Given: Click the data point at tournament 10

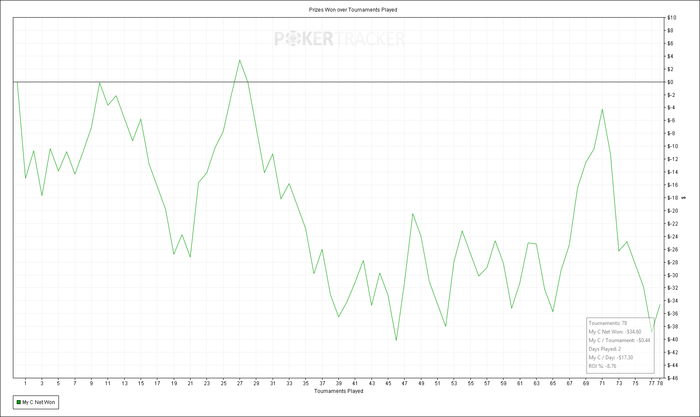Looking at the screenshot, I should [100, 83].
